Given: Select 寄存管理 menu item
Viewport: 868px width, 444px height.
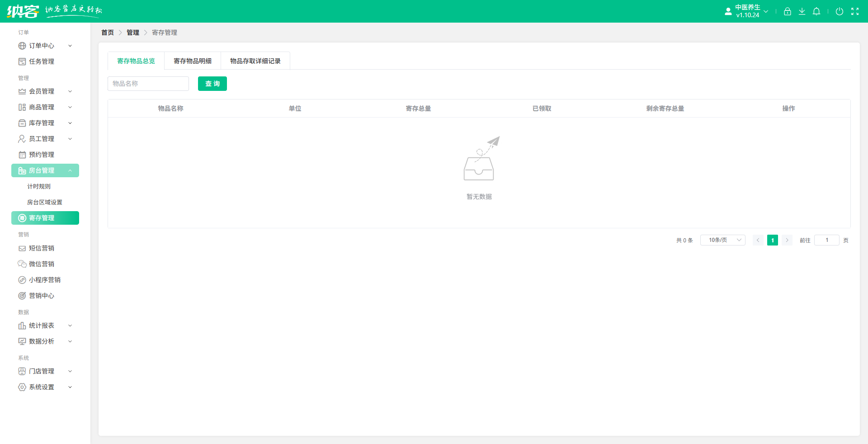Looking at the screenshot, I should (x=45, y=218).
